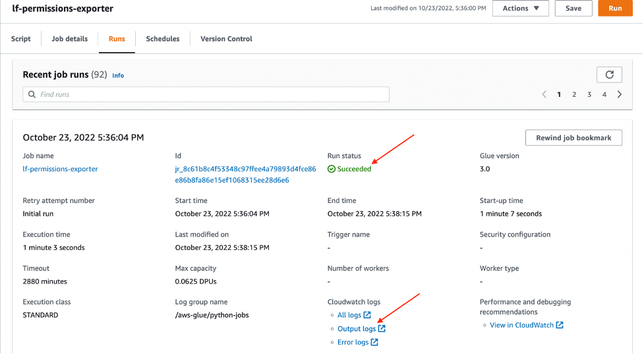Go to next page of job runs

coord(620,94)
